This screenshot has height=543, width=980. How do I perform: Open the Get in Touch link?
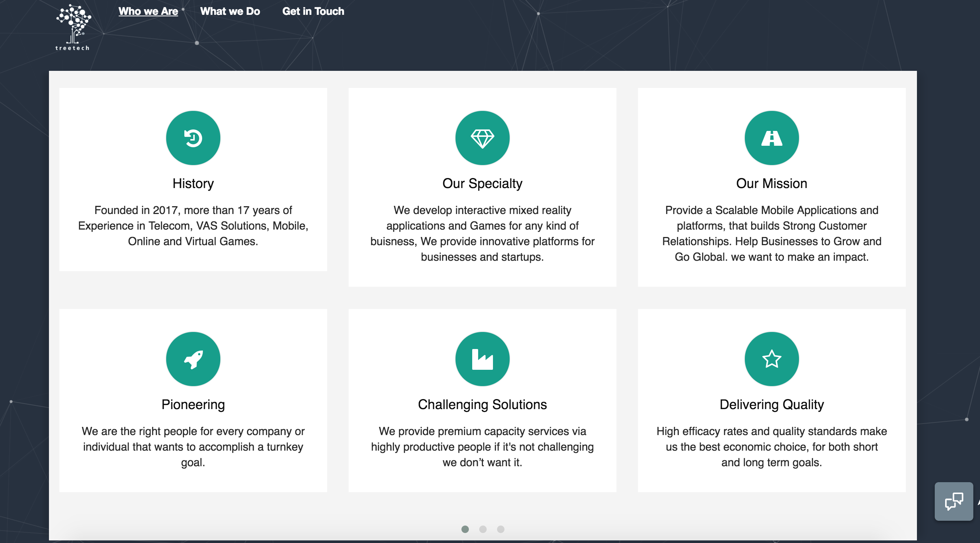[x=313, y=11]
